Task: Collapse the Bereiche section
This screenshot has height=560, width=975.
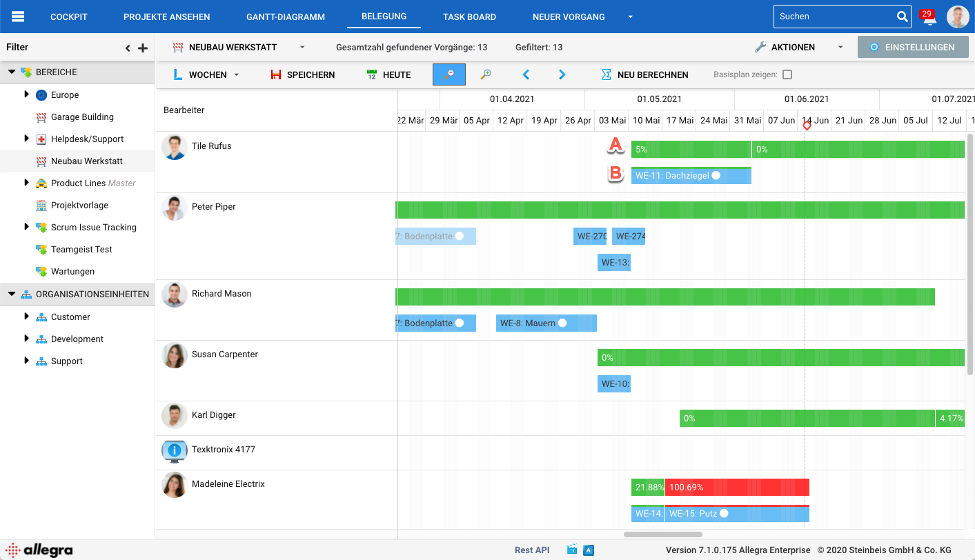Action: tap(12, 72)
